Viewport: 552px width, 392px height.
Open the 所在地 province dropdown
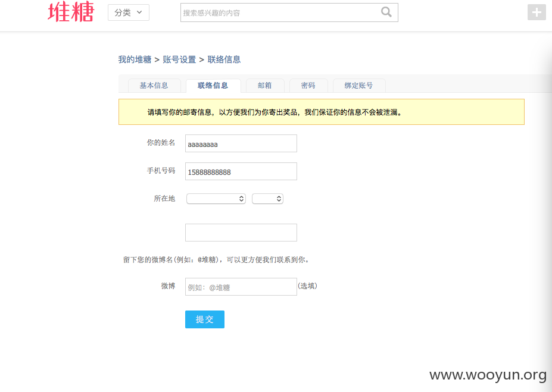coord(216,199)
